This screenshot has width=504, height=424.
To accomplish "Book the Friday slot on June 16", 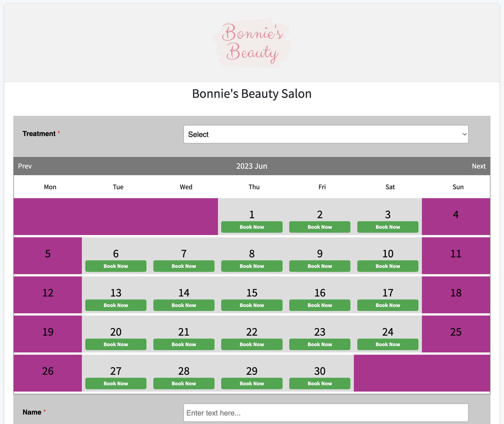I will [x=320, y=305].
